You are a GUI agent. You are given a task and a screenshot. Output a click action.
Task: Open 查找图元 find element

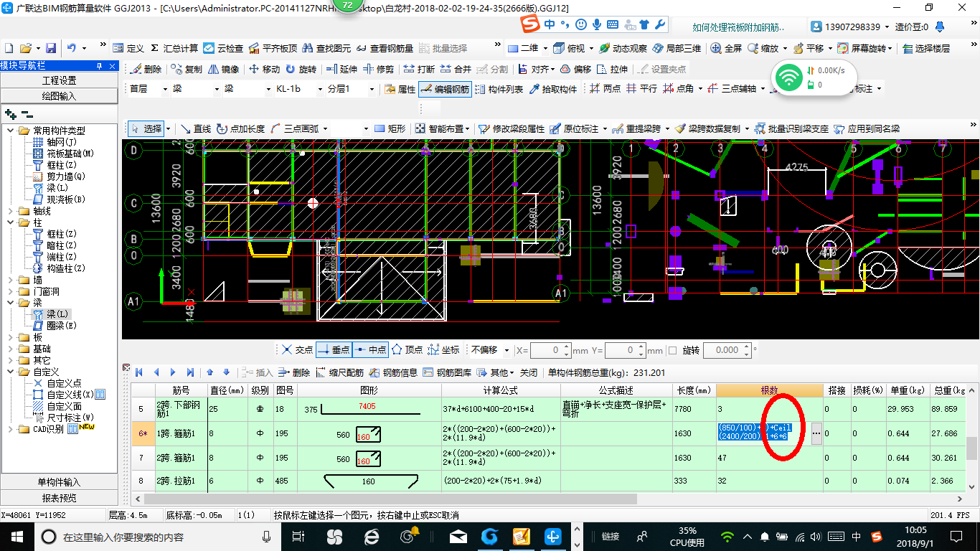(x=326, y=48)
